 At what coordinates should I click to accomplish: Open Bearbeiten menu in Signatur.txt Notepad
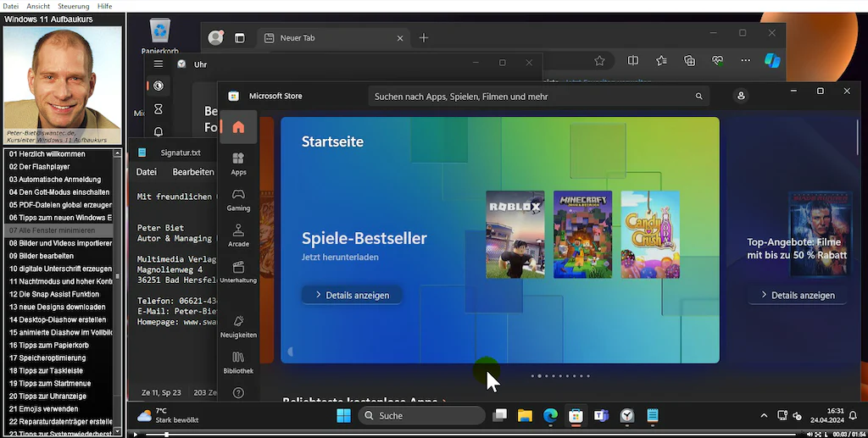pos(193,172)
